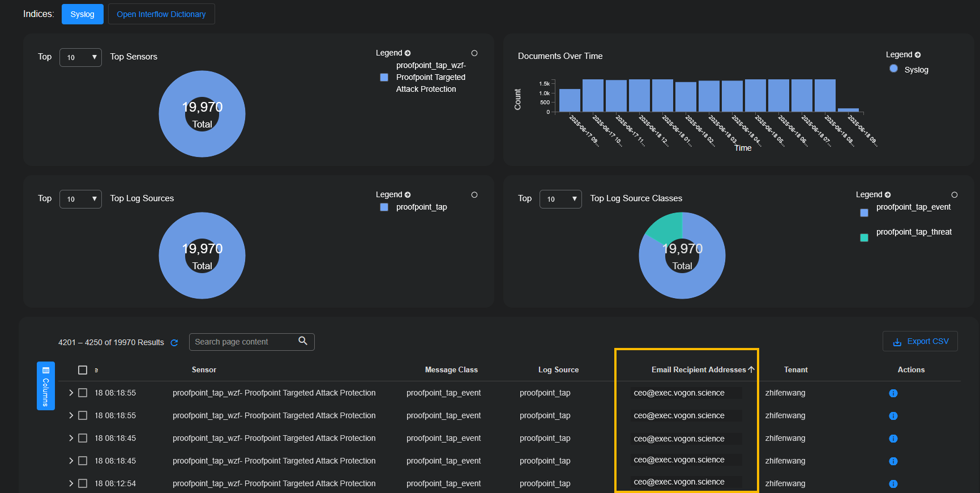The image size is (980, 493).
Task: Click the search magnifier icon
Action: (303, 341)
